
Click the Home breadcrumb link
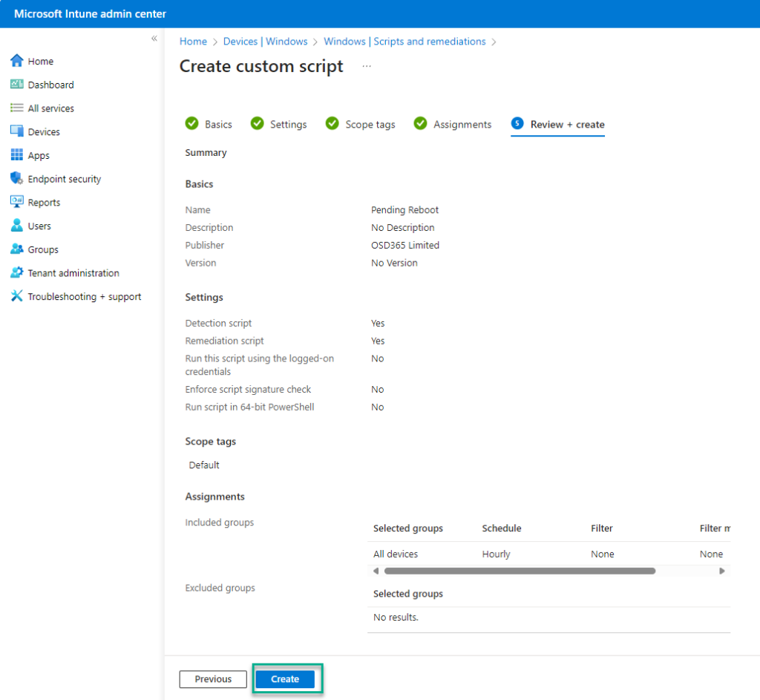pyautogui.click(x=193, y=42)
